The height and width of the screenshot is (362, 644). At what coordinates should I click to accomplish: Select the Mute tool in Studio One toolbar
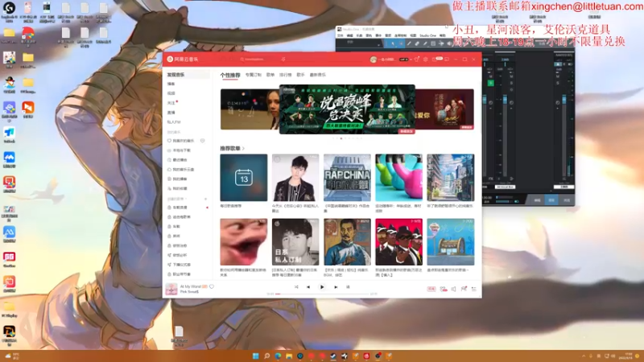[433, 43]
